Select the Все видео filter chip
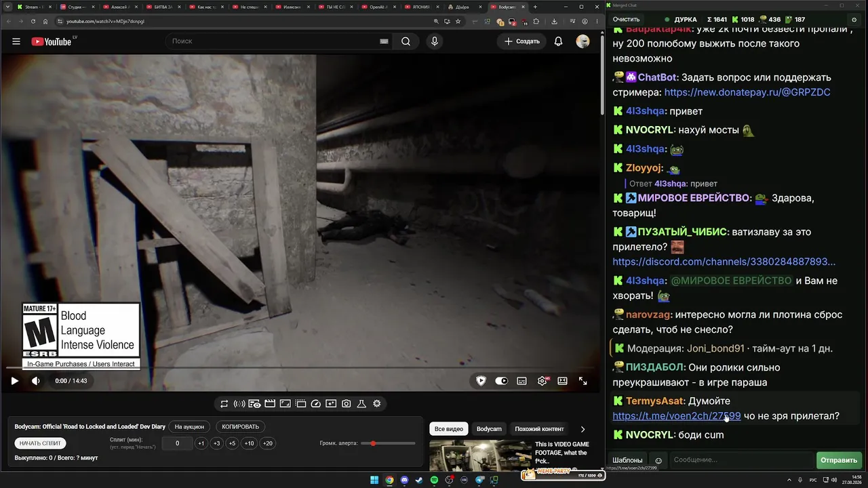868x488 pixels. click(x=449, y=429)
